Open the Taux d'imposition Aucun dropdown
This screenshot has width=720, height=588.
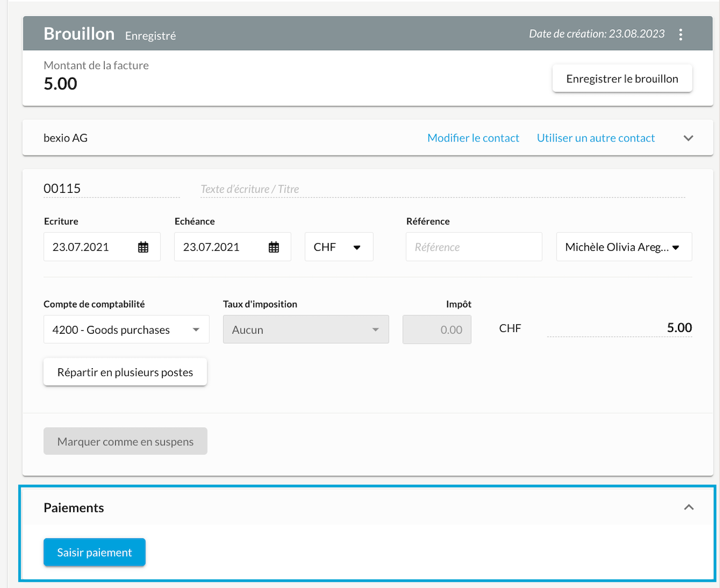306,330
